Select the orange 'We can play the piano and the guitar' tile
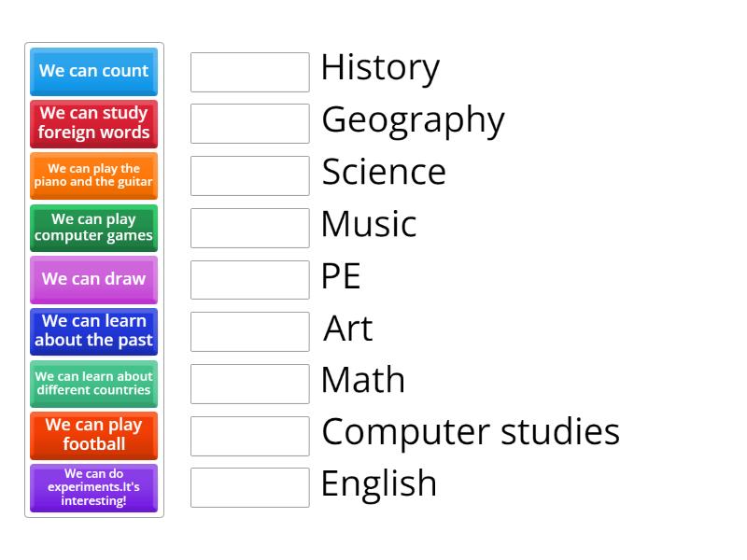Image resolution: width=747 pixels, height=560 pixels. tap(93, 175)
